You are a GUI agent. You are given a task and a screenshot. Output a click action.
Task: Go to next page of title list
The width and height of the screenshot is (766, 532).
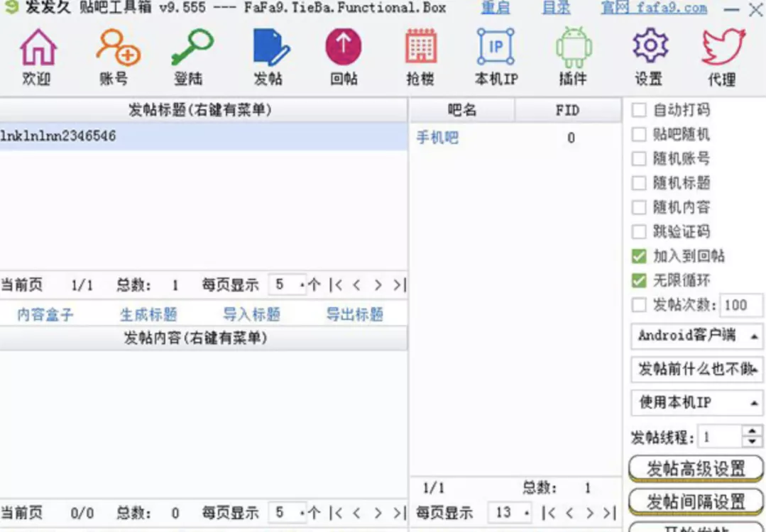[x=378, y=284]
